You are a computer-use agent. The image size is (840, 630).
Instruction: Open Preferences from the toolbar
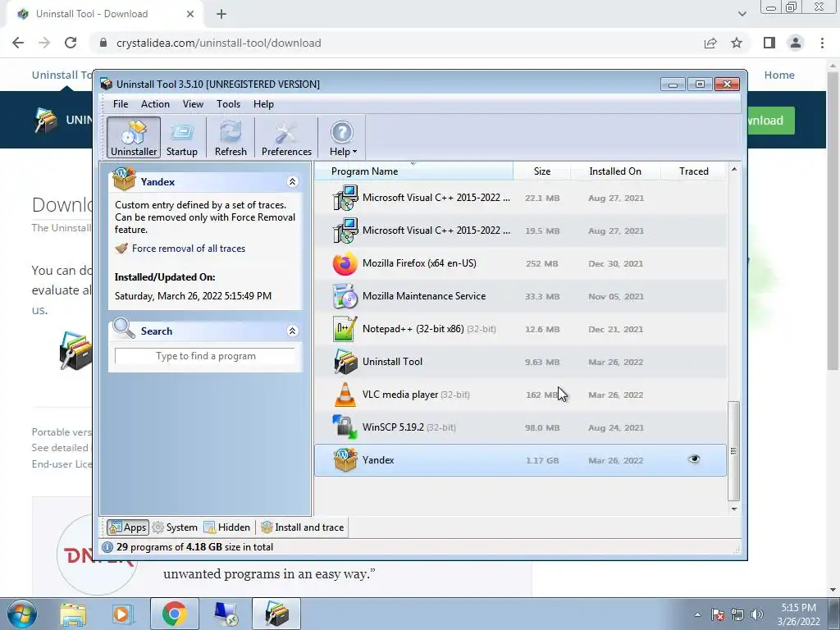(x=286, y=138)
